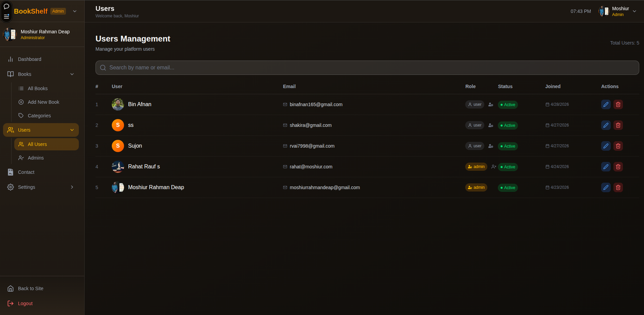This screenshot has width=644, height=315.
Task: Click the red trash icon in the ss row
Action: pyautogui.click(x=618, y=125)
